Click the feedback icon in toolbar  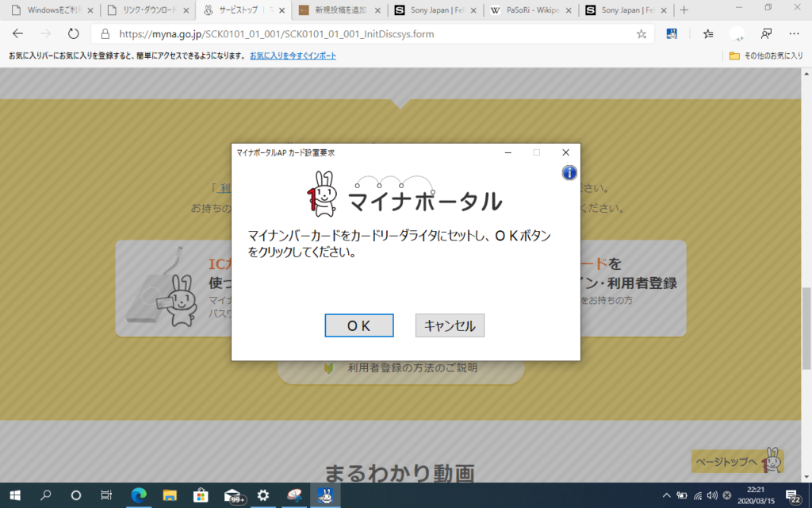(766, 33)
